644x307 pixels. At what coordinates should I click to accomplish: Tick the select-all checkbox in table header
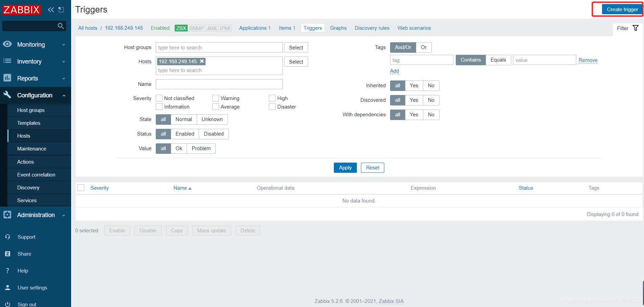(x=81, y=188)
